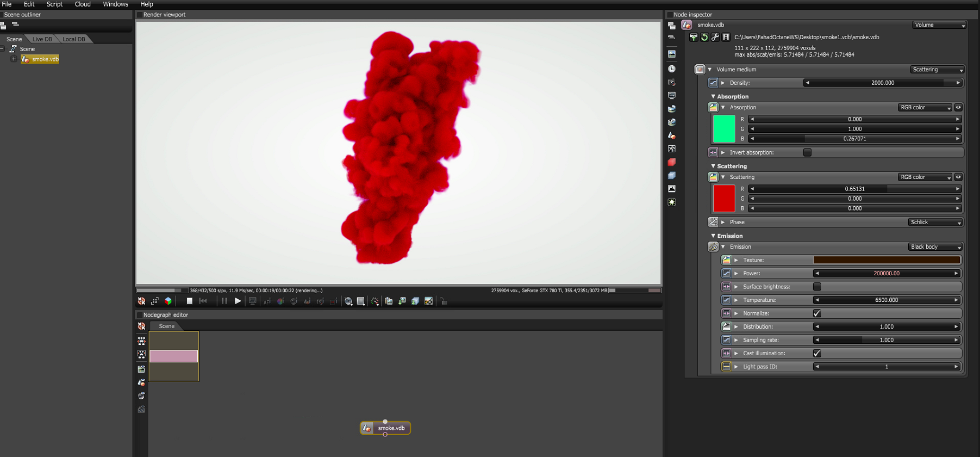Toggle the Node inspector panel checkbox

pyautogui.click(x=669, y=15)
